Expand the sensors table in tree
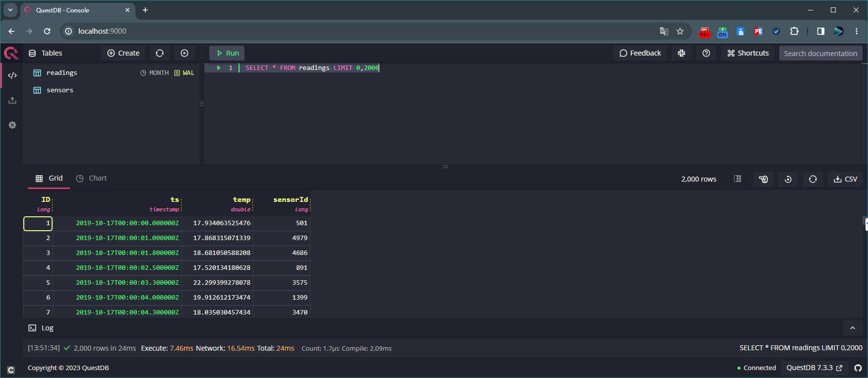868x378 pixels. [x=60, y=90]
